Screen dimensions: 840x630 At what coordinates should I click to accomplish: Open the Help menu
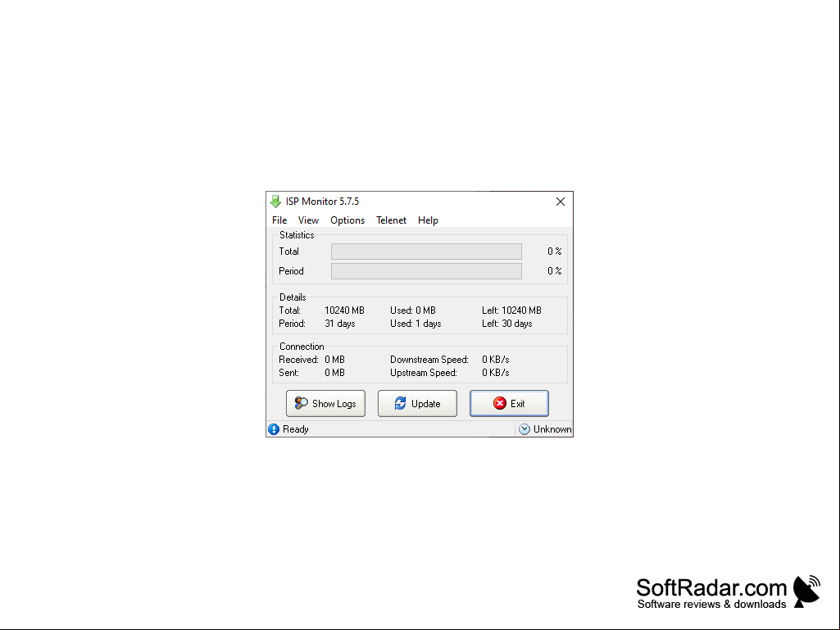pos(428,220)
